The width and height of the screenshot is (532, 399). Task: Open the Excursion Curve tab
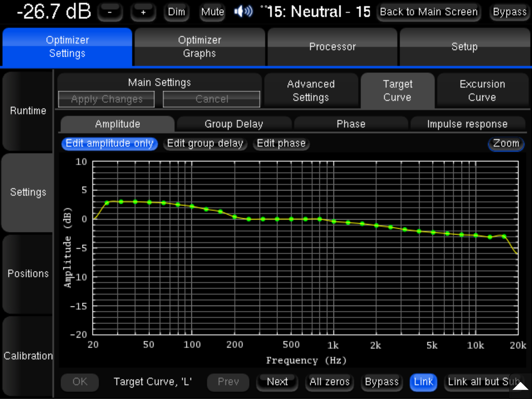[482, 91]
